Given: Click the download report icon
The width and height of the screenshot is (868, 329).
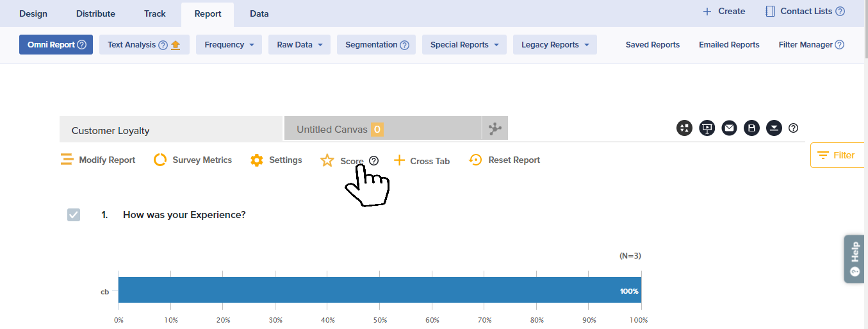Looking at the screenshot, I should tap(774, 128).
